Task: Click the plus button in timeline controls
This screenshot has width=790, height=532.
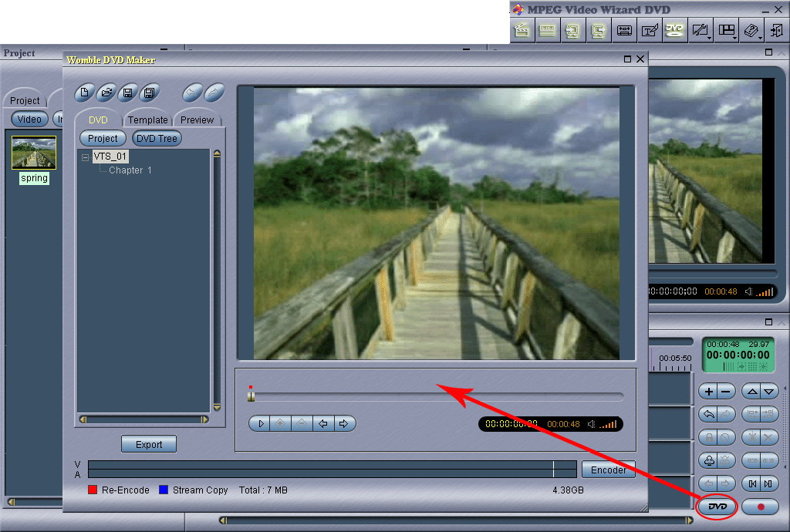Action: 708,392
